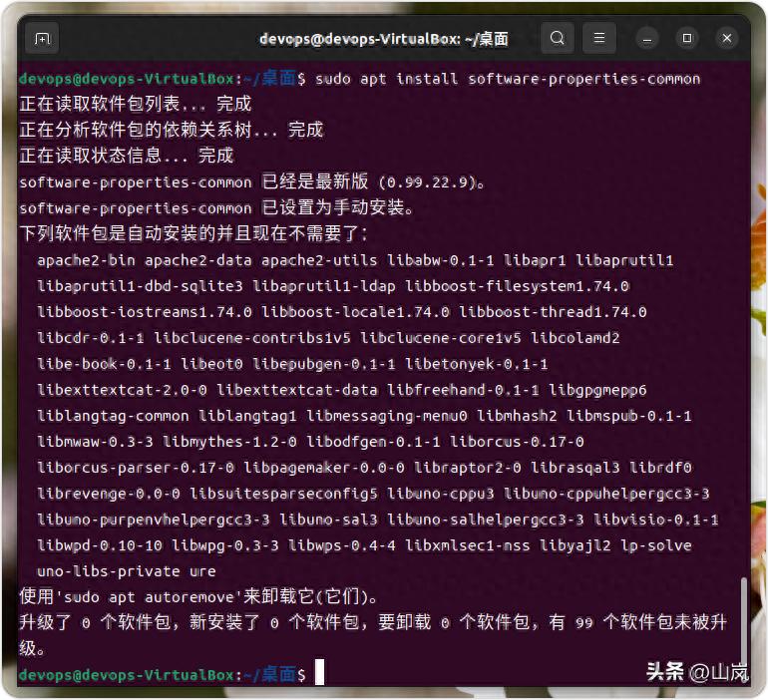Click package name 'libvisio-0.1-1'
The width and height of the screenshot is (768, 700).
point(656,520)
